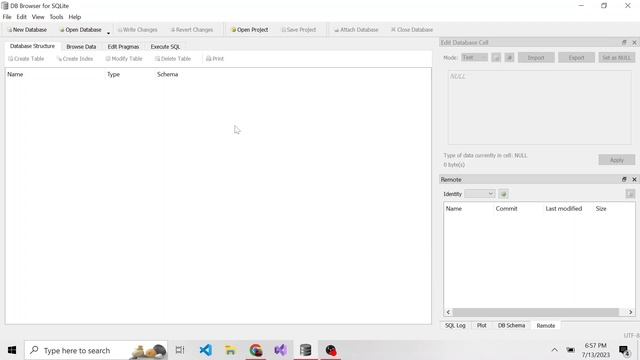Screen dimensions: 640x360
Task: Open Task View from the taskbar
Action: (180, 350)
